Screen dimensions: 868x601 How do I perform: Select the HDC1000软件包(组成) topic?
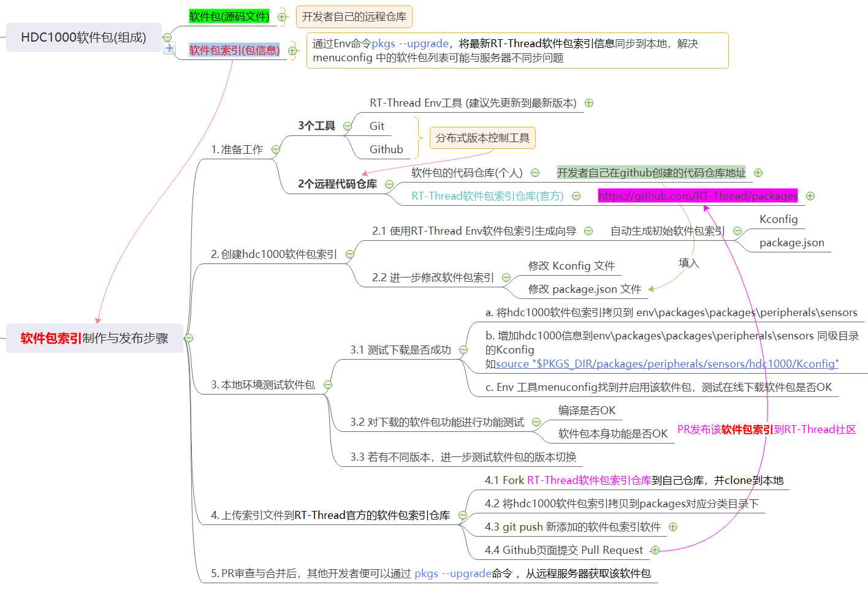[84, 37]
